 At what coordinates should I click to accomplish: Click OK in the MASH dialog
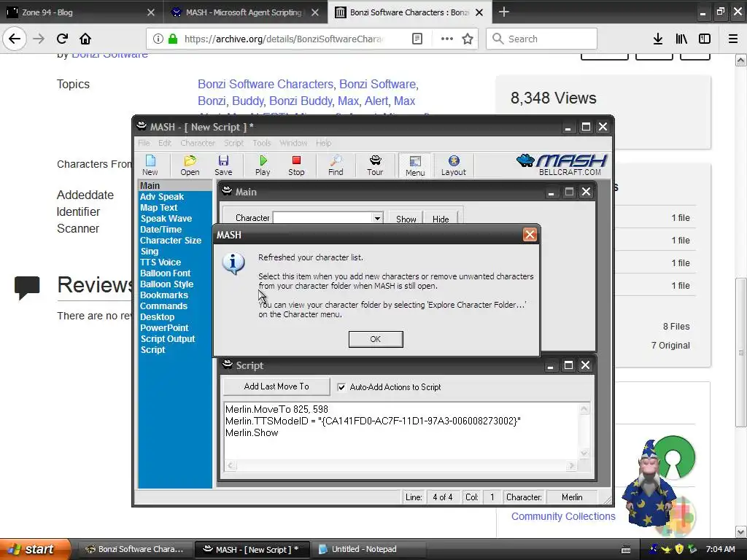[x=376, y=339]
